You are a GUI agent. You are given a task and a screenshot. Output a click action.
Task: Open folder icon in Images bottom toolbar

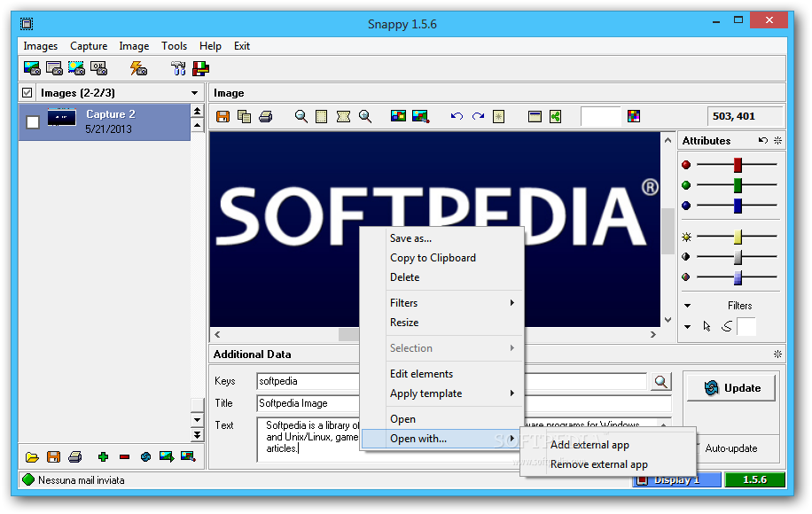(32, 457)
